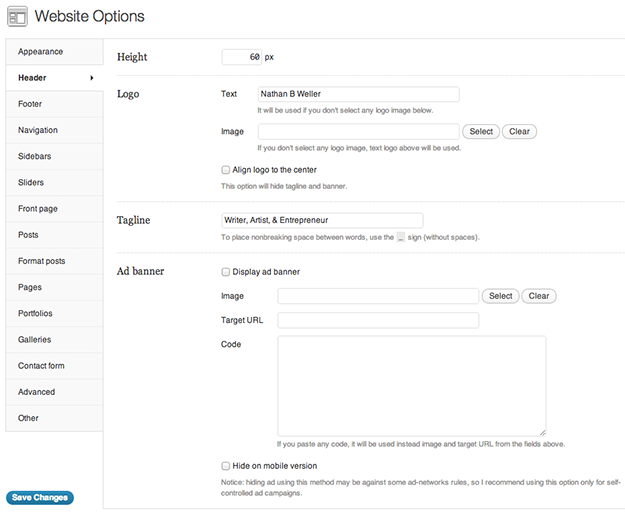Clear the logo Image field
Image resolution: width=625 pixels, height=517 pixels.
(x=519, y=132)
